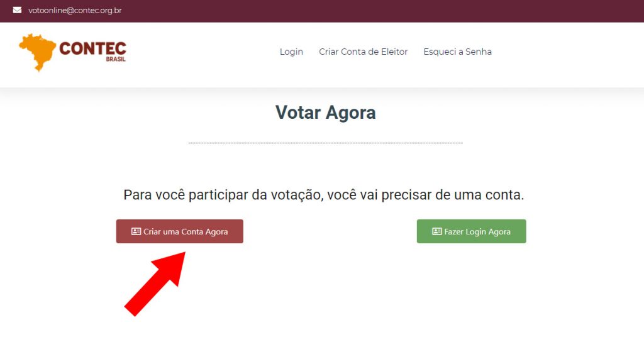Click the dark maroon top bar
The height and width of the screenshot is (347, 644).
point(377,11)
